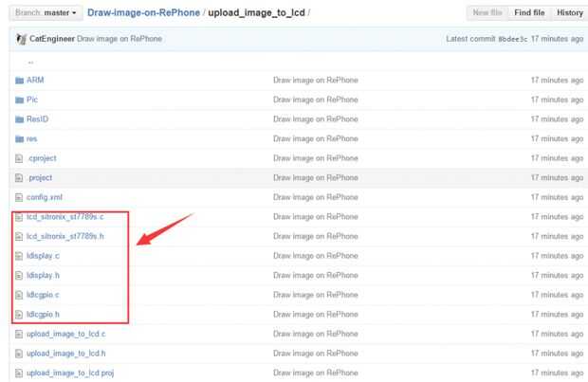Click the ARM folder icon
Screen dimensions: 588x382
coord(20,81)
